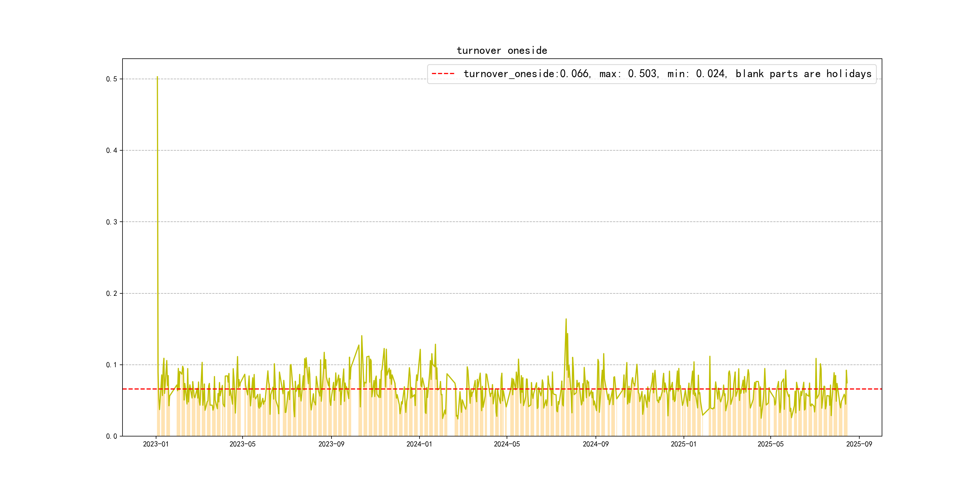Viewport: 980px width, 490px height.
Task: Select the 2025-05 x-axis date label
Action: 770,444
